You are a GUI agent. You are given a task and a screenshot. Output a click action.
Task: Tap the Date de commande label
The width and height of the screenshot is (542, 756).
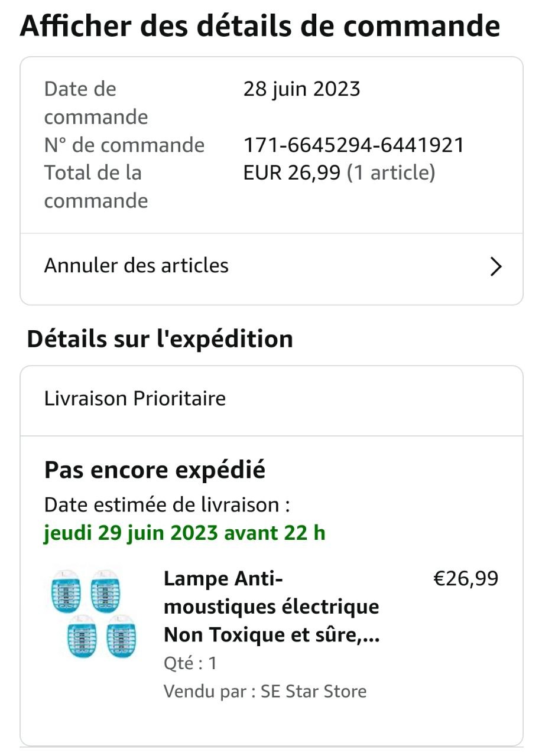pos(96,103)
